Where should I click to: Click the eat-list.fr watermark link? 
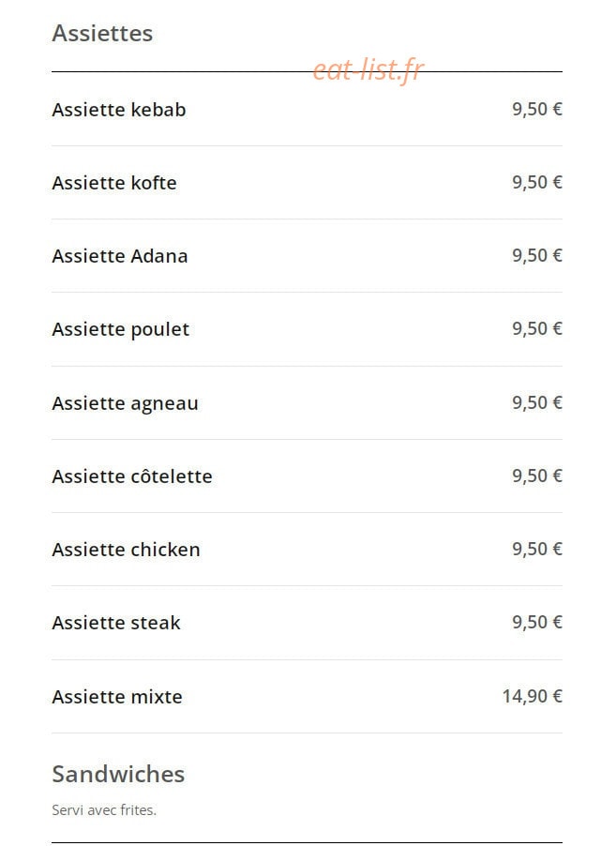coord(368,70)
